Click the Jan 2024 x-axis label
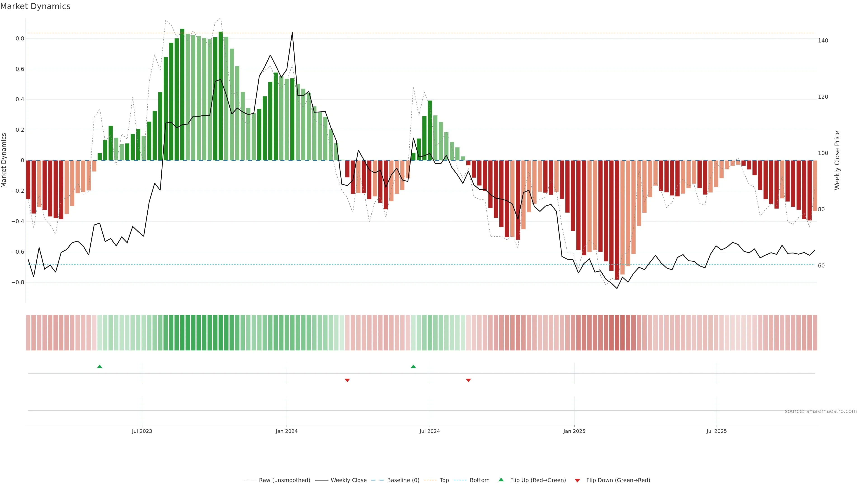Viewport: 868px width, 488px height. pos(286,431)
